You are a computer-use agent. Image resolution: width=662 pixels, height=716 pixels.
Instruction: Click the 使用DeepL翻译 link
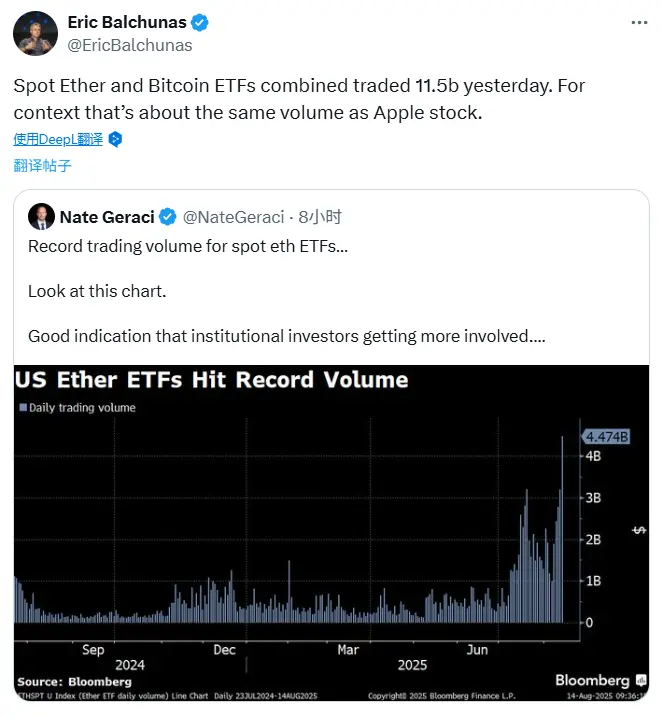tap(58, 139)
